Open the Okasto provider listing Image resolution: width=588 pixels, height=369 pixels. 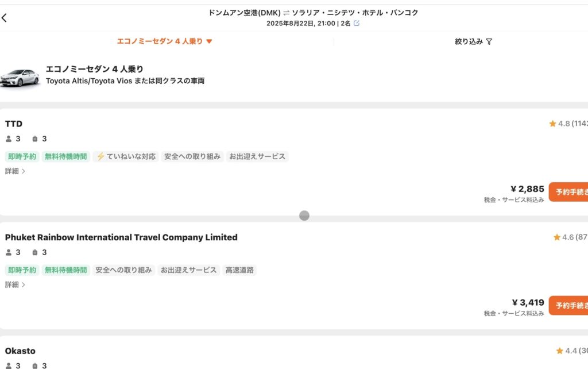click(x=20, y=351)
